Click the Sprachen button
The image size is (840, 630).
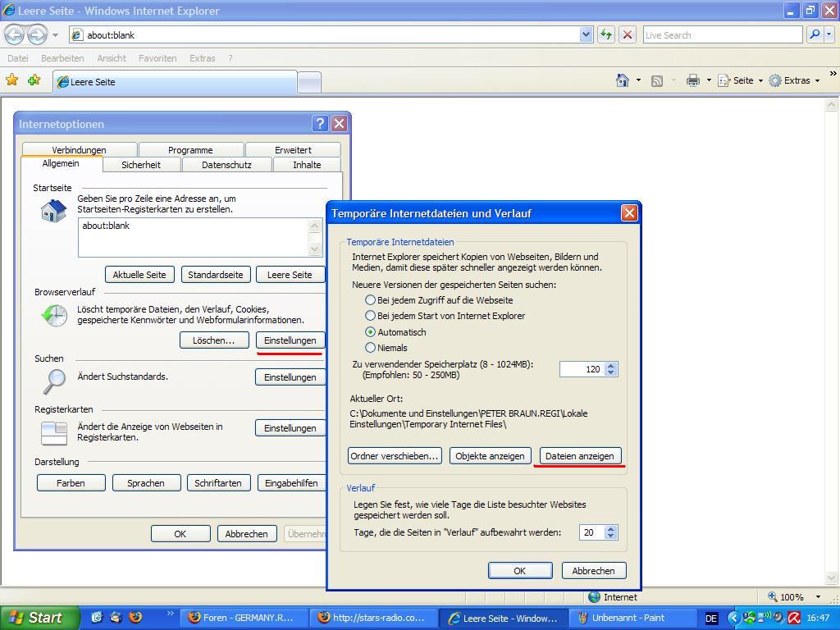[x=146, y=482]
